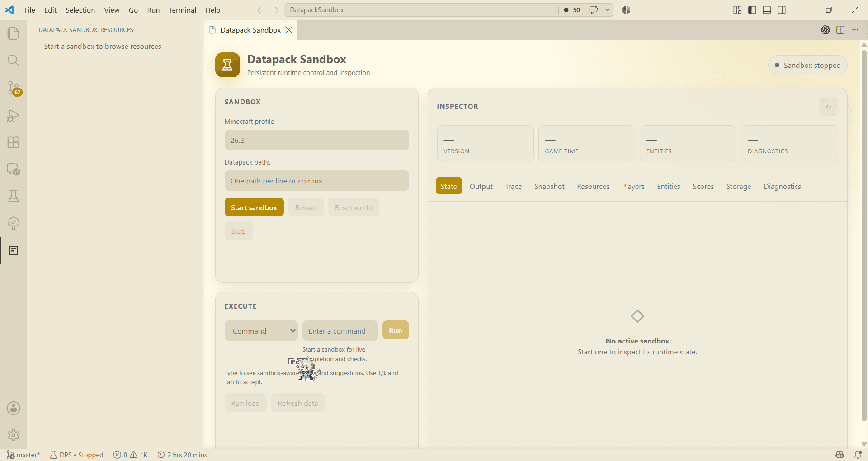Switch to the Snapshot tab
Screen dimensions: 868x461
[549, 186]
